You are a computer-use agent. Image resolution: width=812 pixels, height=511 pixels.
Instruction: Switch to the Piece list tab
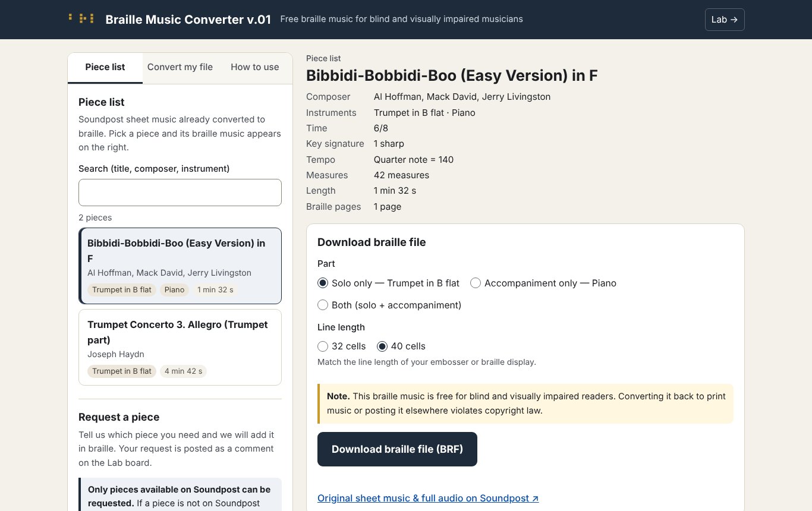pos(105,68)
